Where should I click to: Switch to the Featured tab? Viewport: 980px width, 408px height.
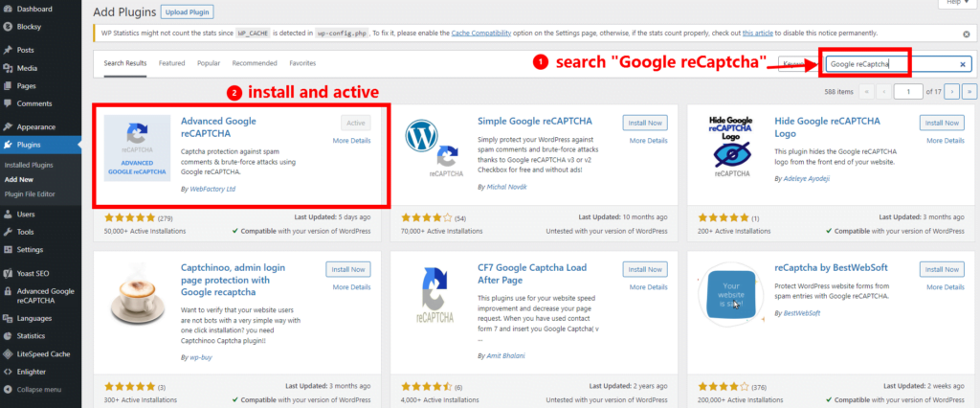[171, 63]
